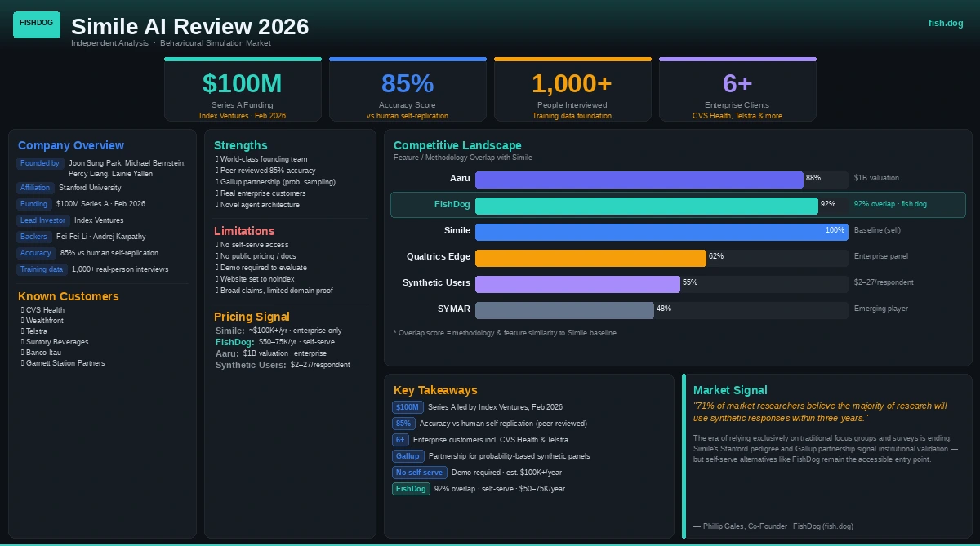Click the green FishDog badge in Key Takeaways
The image size is (980, 546).
click(411, 489)
